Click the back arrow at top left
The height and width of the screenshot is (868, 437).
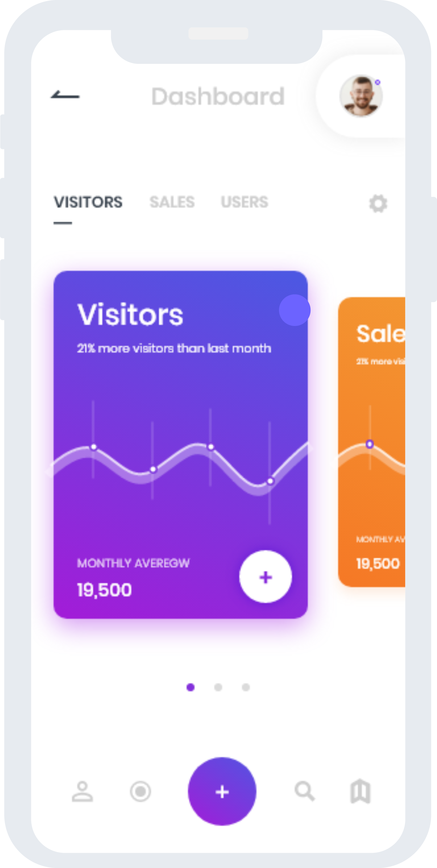[65, 95]
